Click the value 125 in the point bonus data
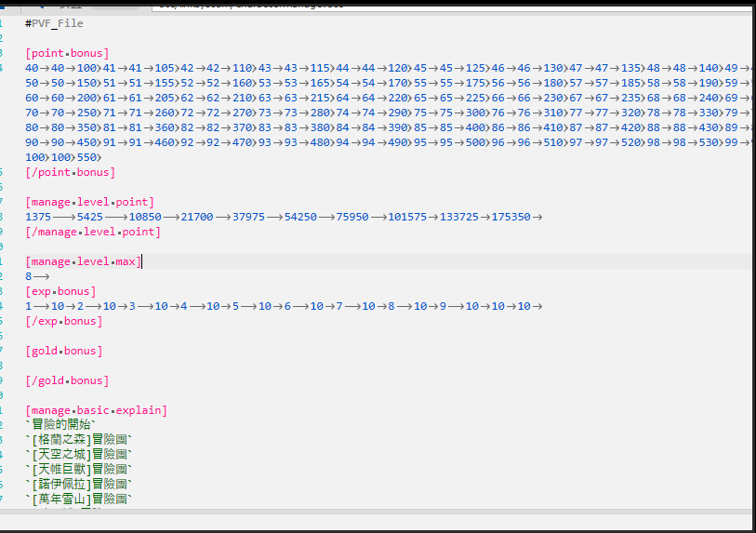The height and width of the screenshot is (533, 756). pos(475,68)
